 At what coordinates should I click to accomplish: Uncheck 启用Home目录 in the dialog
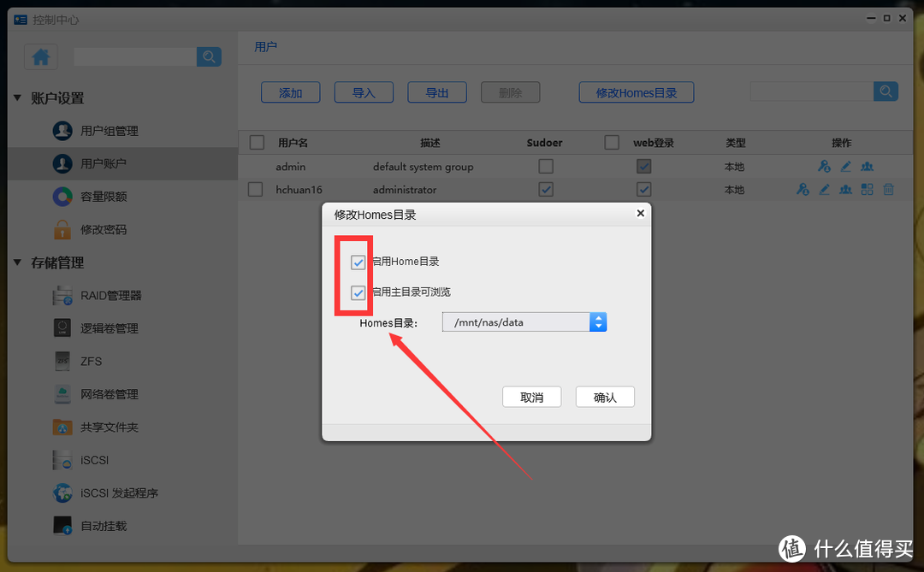click(357, 262)
